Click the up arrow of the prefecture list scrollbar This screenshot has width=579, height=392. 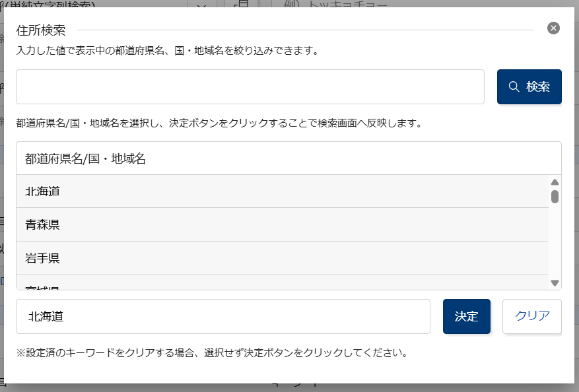[x=555, y=182]
